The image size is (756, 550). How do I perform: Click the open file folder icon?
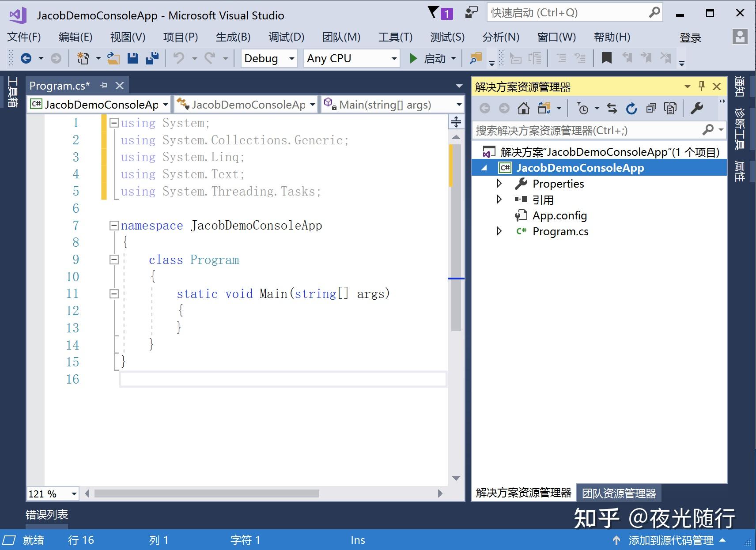(x=113, y=58)
